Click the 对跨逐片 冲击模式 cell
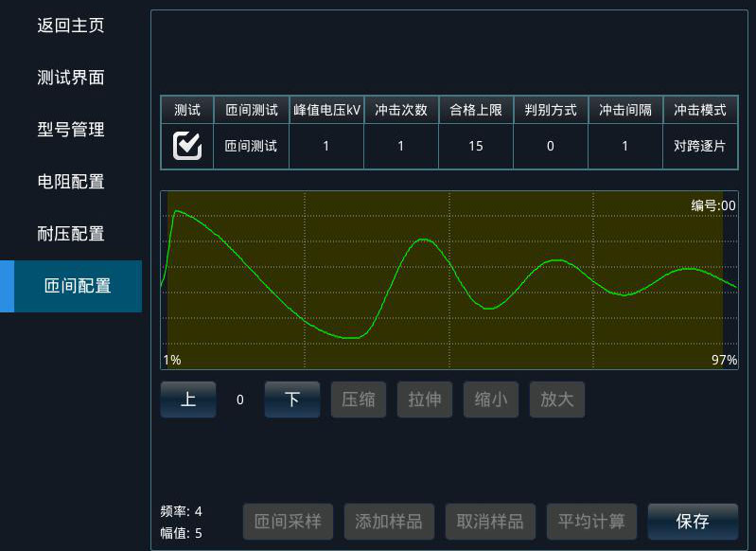 click(700, 146)
